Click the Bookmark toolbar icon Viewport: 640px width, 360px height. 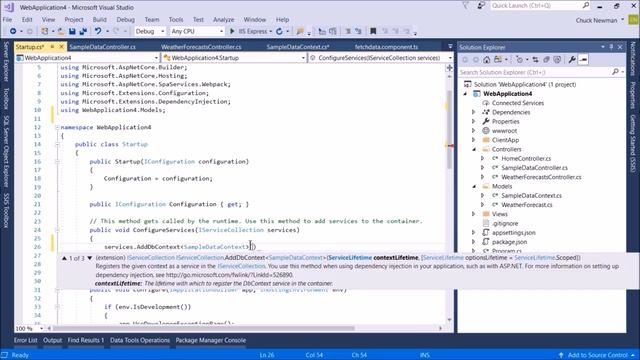pyautogui.click(x=373, y=31)
